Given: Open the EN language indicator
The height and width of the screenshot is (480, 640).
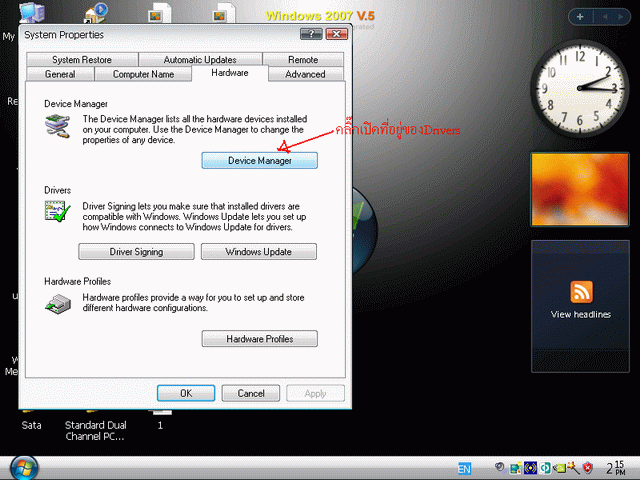Looking at the screenshot, I should click(x=464, y=468).
